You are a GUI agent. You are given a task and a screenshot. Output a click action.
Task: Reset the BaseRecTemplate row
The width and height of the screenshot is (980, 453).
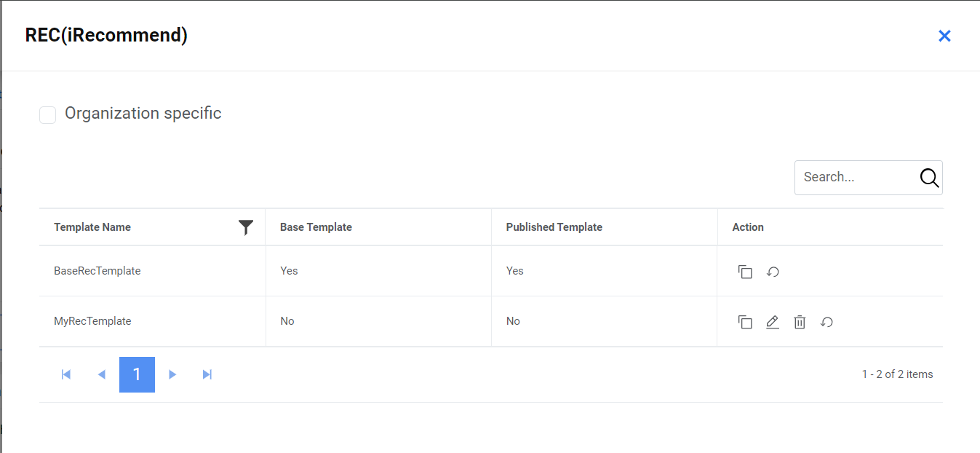click(x=773, y=272)
